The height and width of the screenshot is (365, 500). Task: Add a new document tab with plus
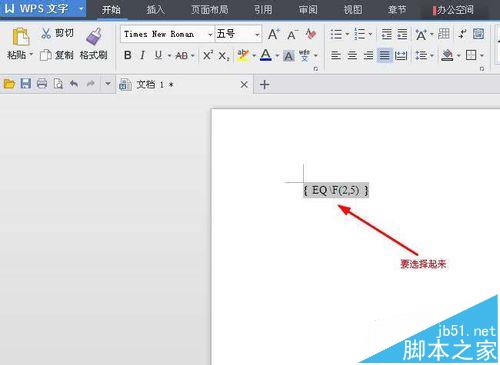[x=264, y=85]
